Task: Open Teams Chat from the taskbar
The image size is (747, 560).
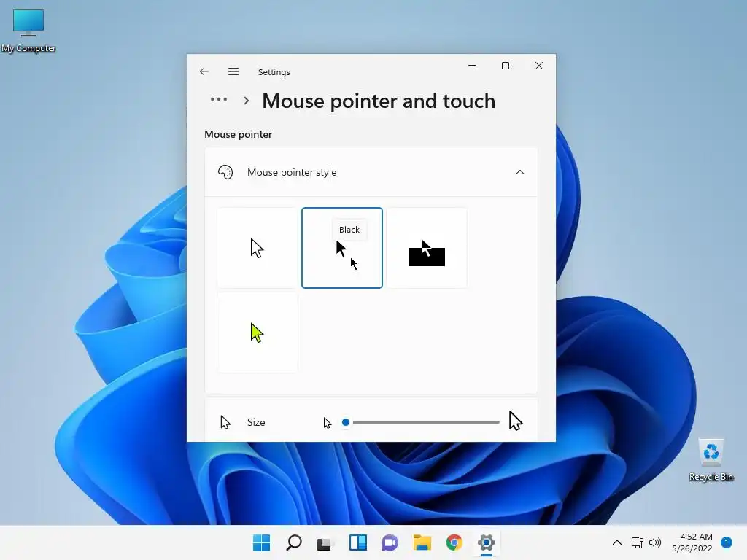Action: (390, 542)
